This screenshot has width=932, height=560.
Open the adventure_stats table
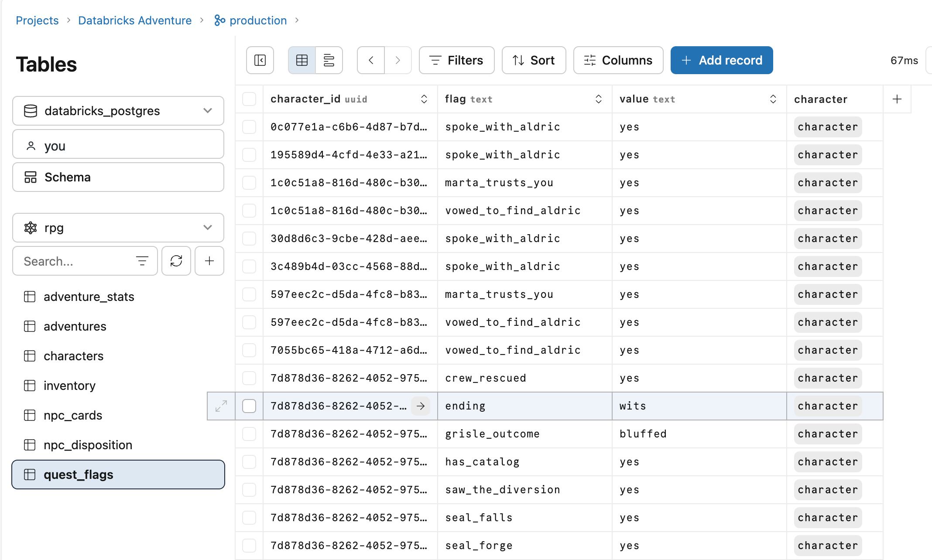pyautogui.click(x=118, y=297)
